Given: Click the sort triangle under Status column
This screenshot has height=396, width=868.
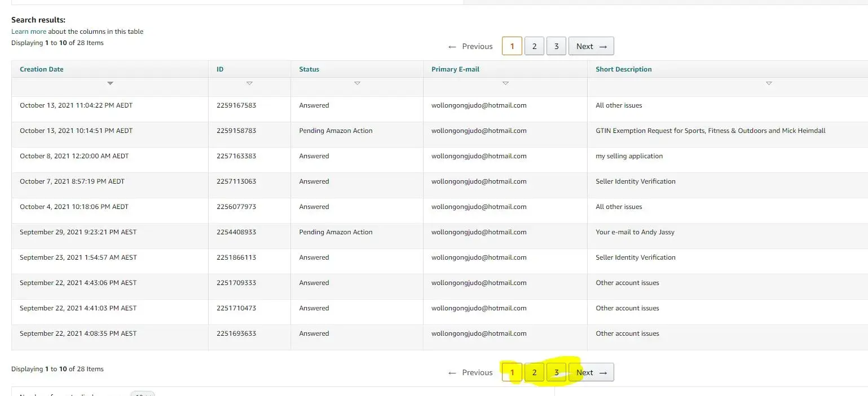Looking at the screenshot, I should point(357,83).
